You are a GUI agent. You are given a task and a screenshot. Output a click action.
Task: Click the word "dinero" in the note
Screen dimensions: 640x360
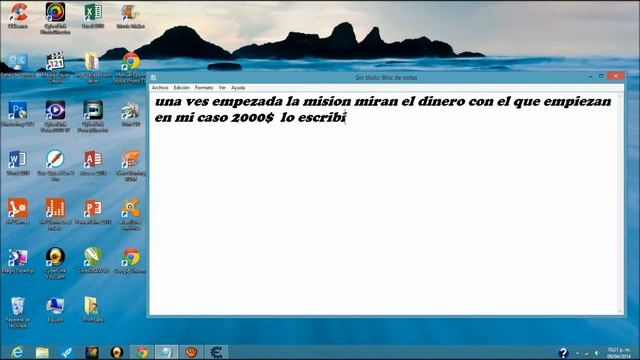coord(441,101)
